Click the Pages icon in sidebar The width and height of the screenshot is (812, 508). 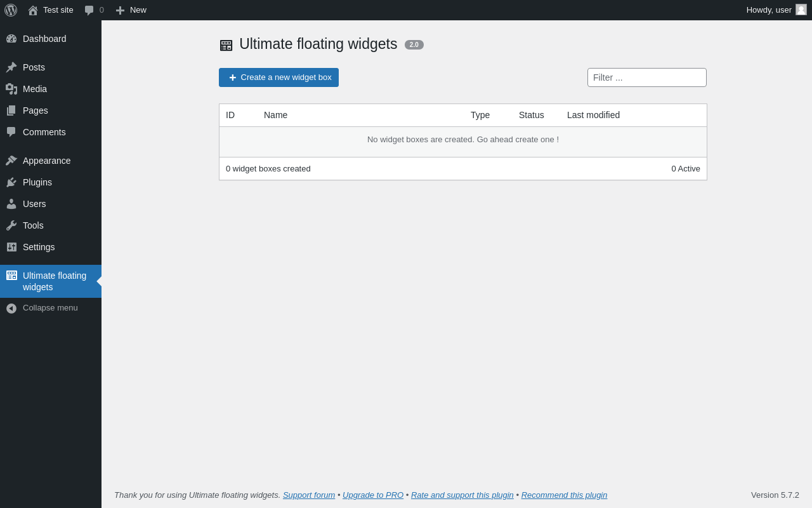point(11,110)
